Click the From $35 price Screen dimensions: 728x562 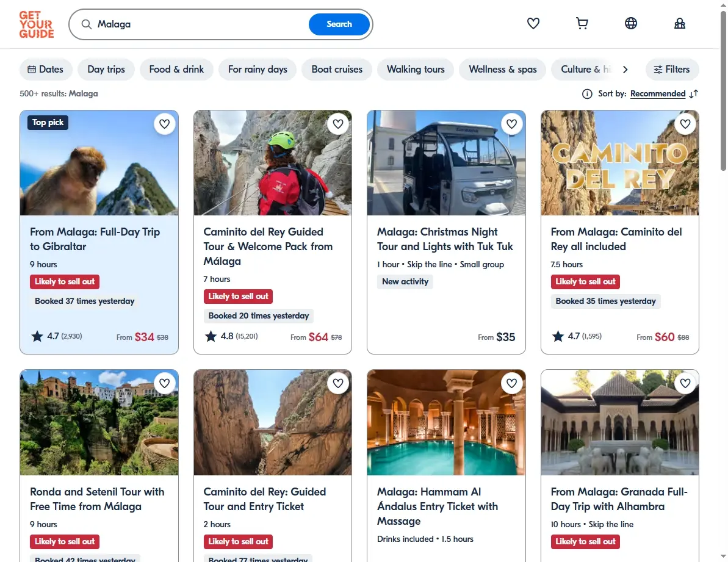click(x=496, y=337)
